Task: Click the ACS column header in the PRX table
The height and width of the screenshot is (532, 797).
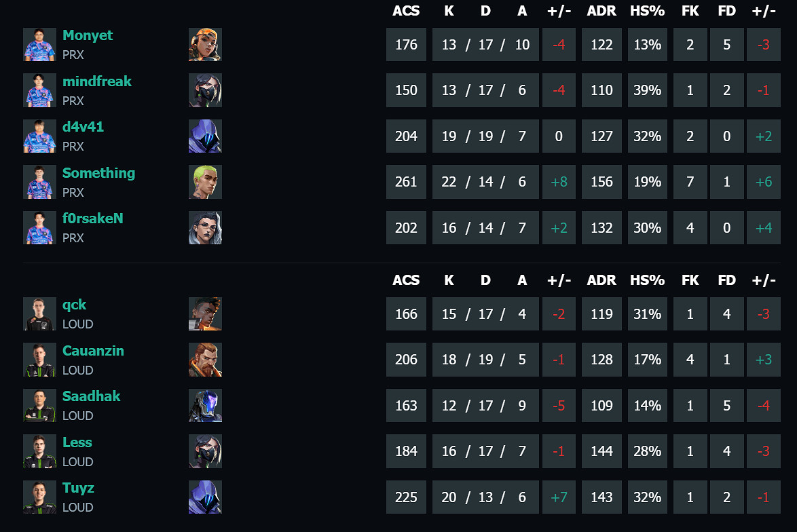Action: point(406,11)
